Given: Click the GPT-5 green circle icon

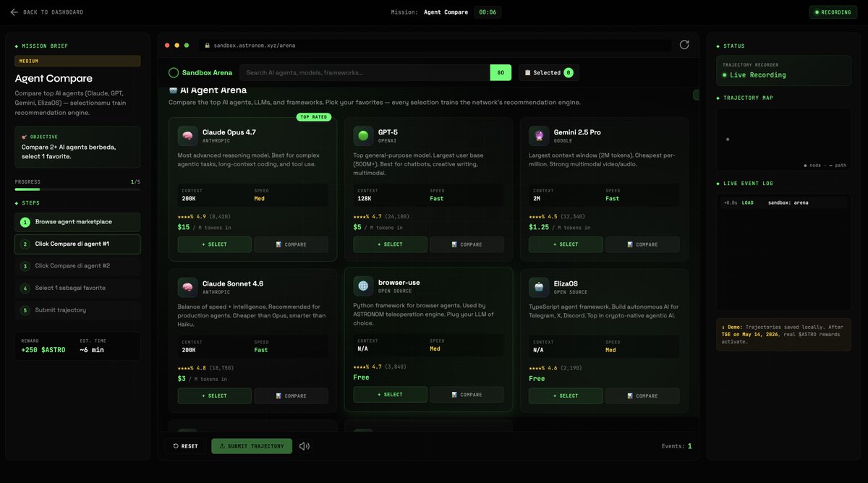Looking at the screenshot, I should (363, 136).
